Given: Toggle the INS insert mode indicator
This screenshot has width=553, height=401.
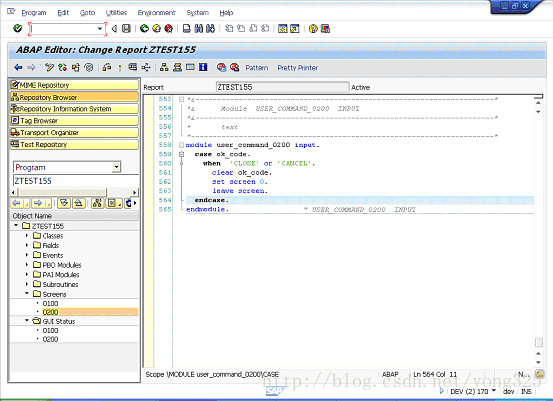Looking at the screenshot, I should (x=526, y=391).
